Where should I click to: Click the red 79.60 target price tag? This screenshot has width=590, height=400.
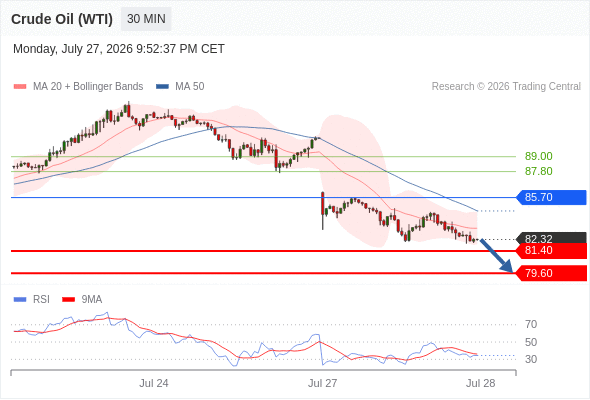(x=551, y=273)
